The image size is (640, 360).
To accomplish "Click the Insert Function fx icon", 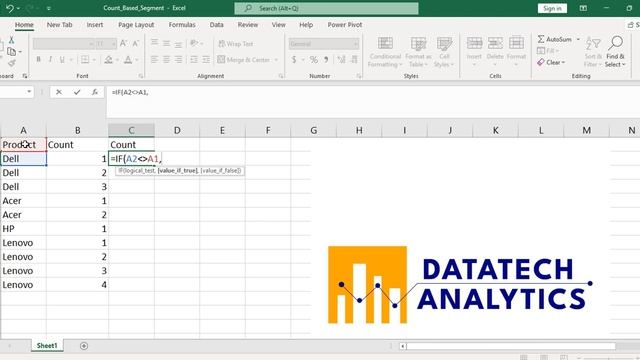I will pos(95,92).
